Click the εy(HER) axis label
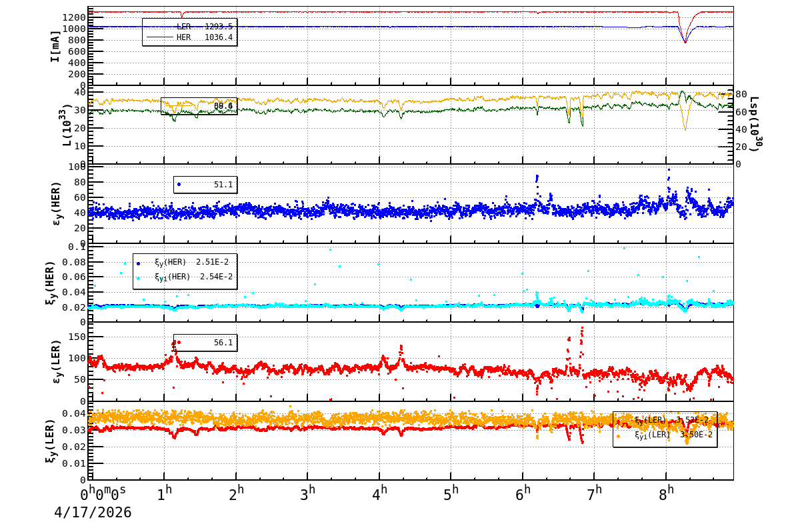 56,203
